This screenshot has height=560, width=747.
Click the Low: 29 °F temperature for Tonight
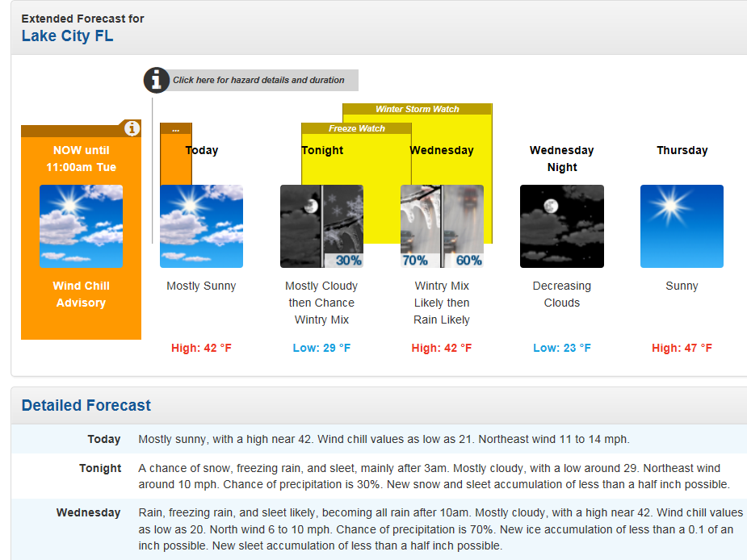click(x=321, y=348)
